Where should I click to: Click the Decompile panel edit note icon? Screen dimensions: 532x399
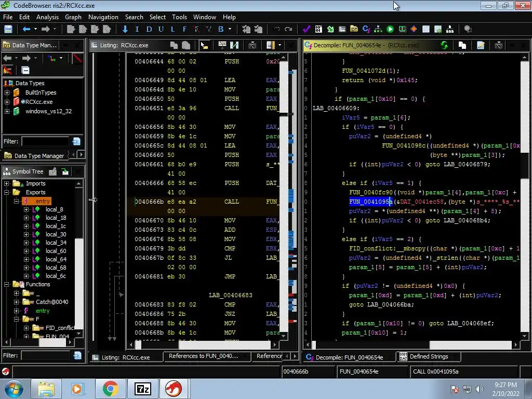pyautogui.click(x=481, y=45)
